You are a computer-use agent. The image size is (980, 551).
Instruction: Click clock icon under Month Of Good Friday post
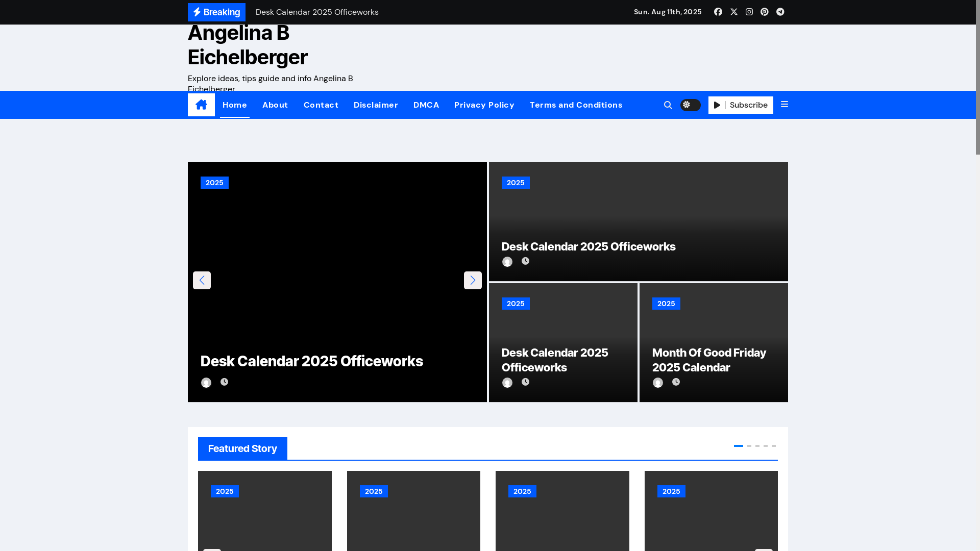coord(676,382)
